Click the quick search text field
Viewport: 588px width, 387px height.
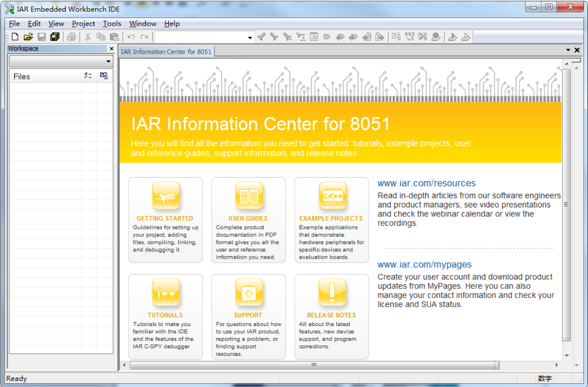pyautogui.click(x=201, y=37)
